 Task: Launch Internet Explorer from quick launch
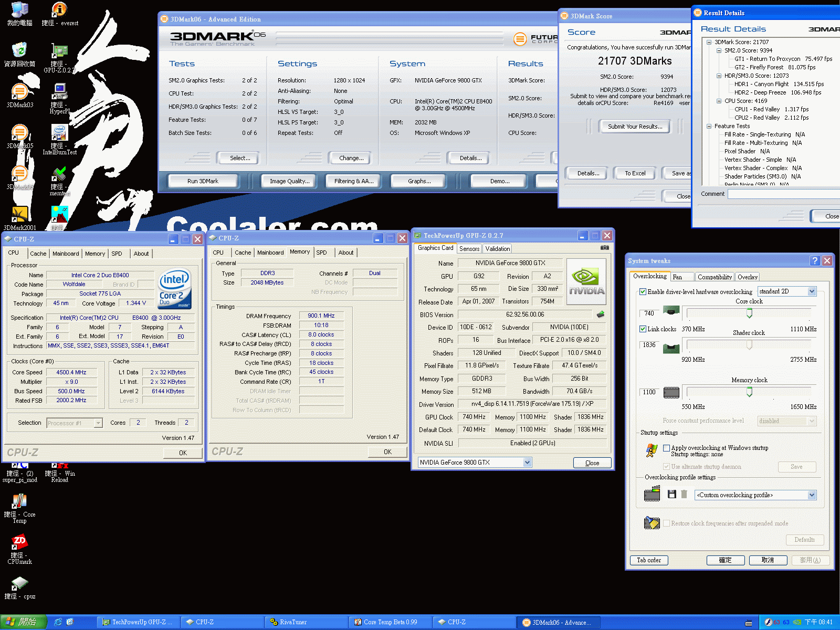(58, 622)
